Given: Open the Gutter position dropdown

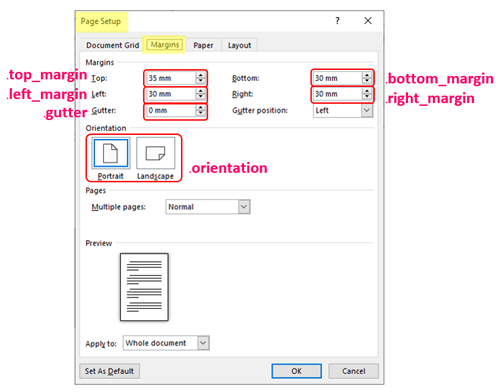Looking at the screenshot, I should point(367,110).
